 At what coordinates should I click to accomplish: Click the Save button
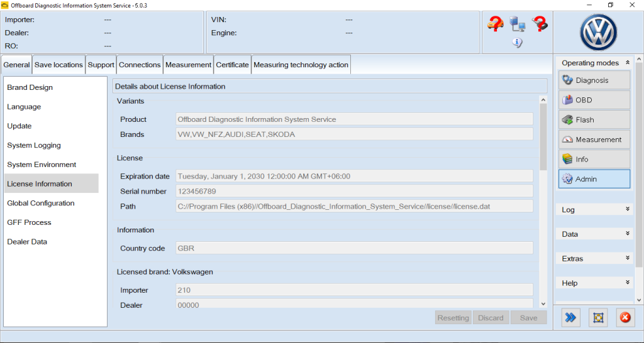tap(528, 318)
